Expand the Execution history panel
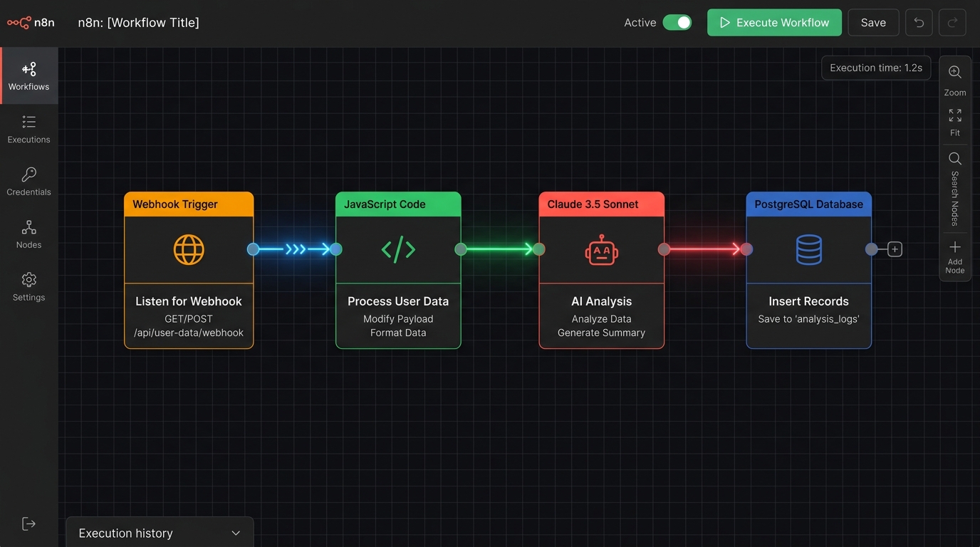980x547 pixels. click(160, 533)
